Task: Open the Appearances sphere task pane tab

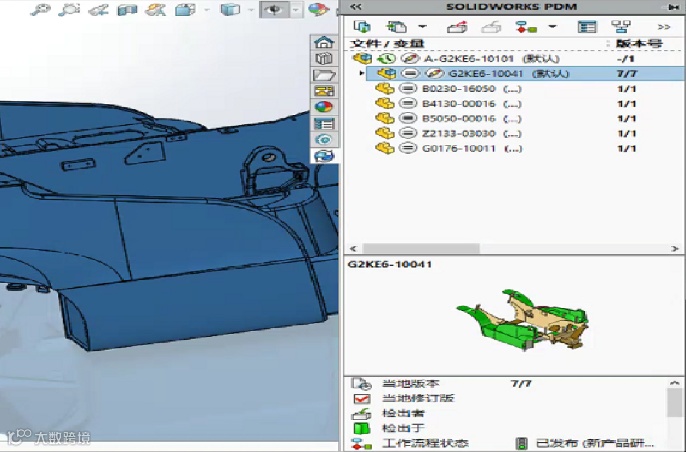Action: pos(324,107)
